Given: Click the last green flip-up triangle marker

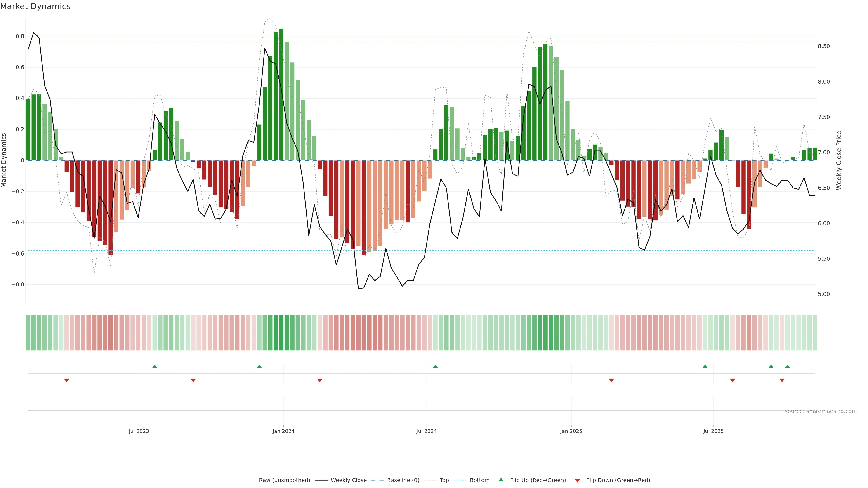Looking at the screenshot, I should pyautogui.click(x=788, y=366).
